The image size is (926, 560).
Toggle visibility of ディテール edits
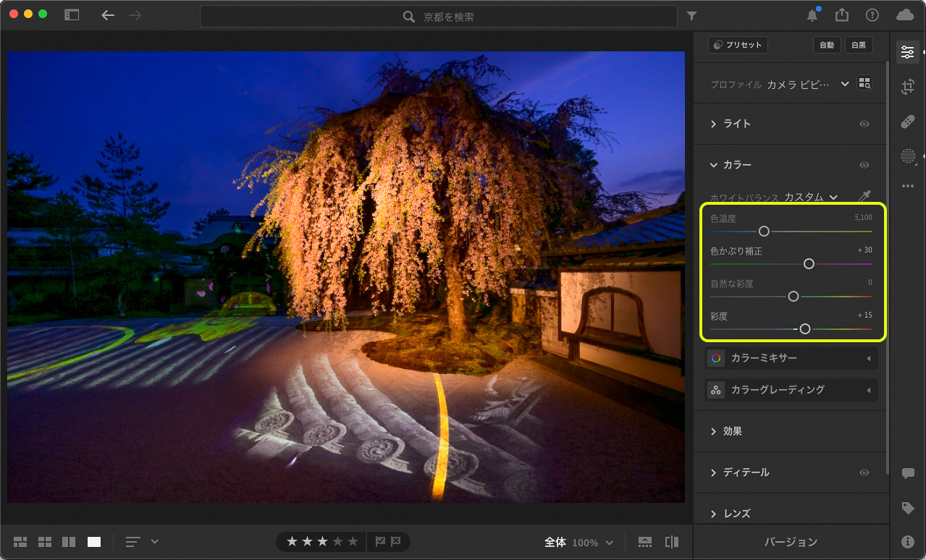[x=864, y=472]
